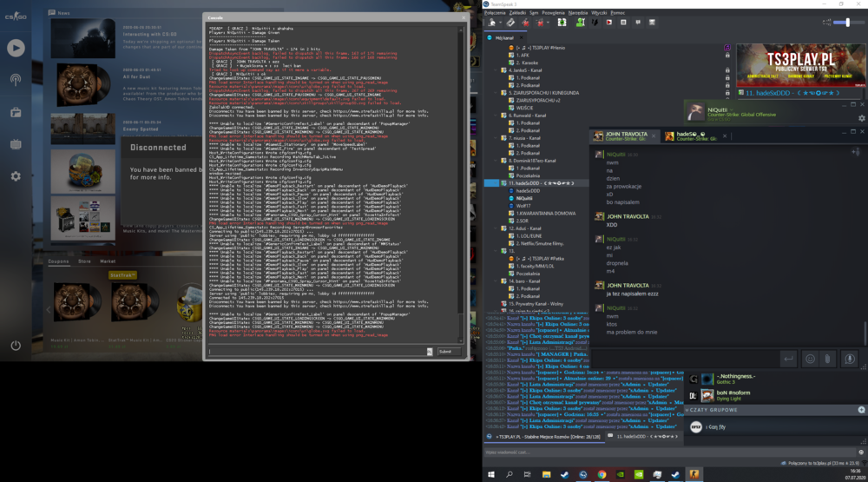The height and width of the screenshot is (482, 868).
Task: Click the voice microphone icon in Steam chat
Action: click(x=849, y=359)
